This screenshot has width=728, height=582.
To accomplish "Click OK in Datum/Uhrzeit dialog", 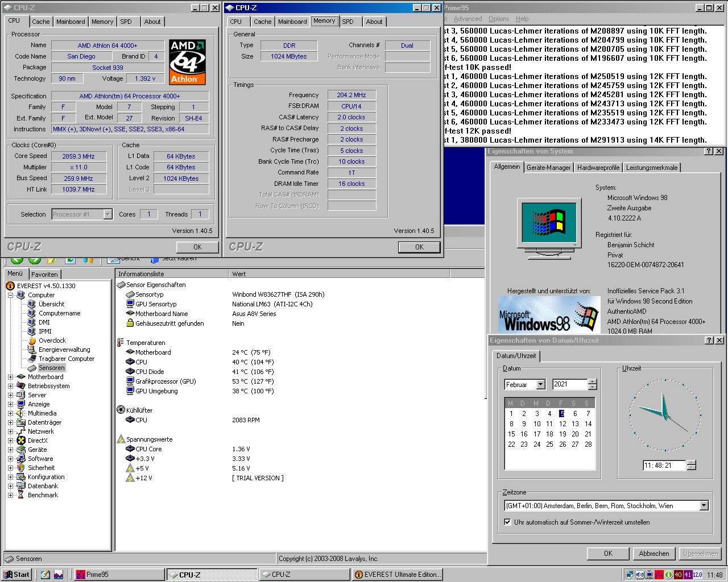I will [x=608, y=554].
